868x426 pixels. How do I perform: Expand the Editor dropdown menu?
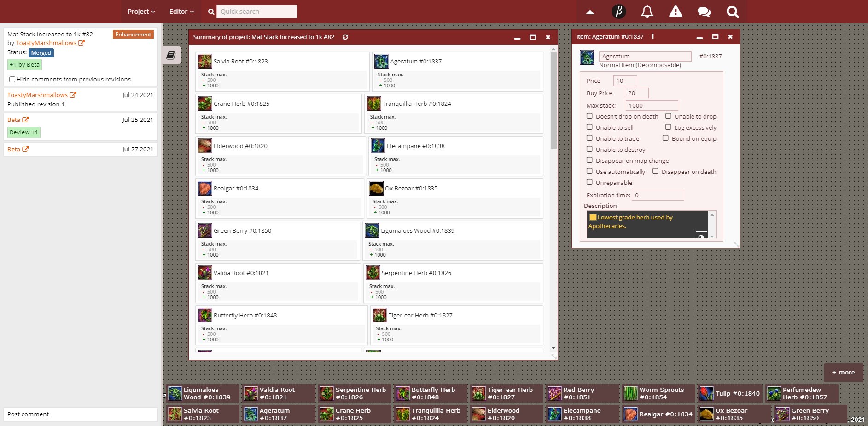point(181,12)
